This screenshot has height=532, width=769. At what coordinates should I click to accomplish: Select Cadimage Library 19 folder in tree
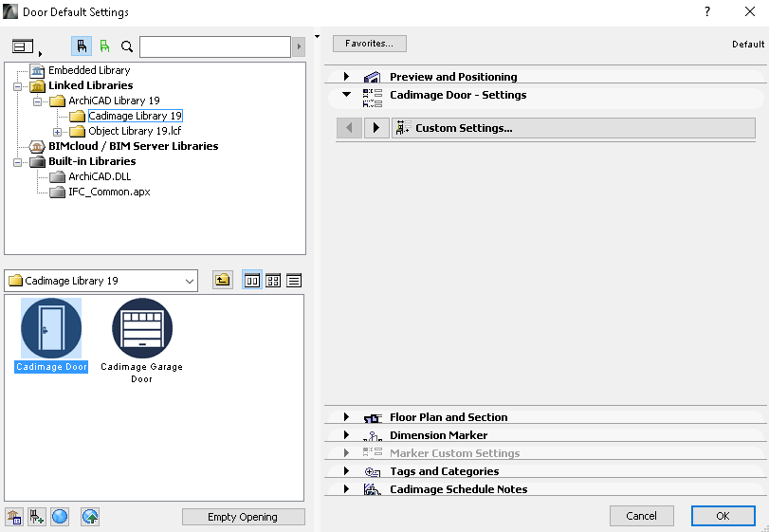coord(135,116)
